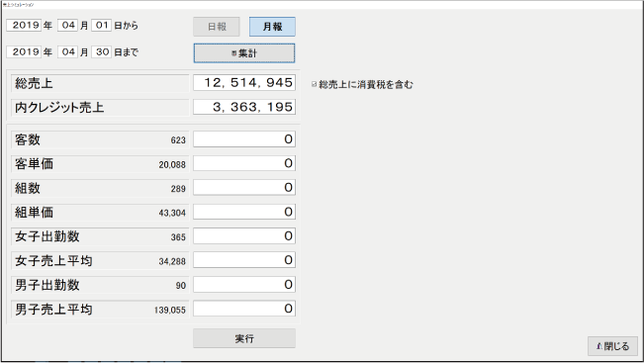Focus the 組単価 input field

tap(244, 212)
